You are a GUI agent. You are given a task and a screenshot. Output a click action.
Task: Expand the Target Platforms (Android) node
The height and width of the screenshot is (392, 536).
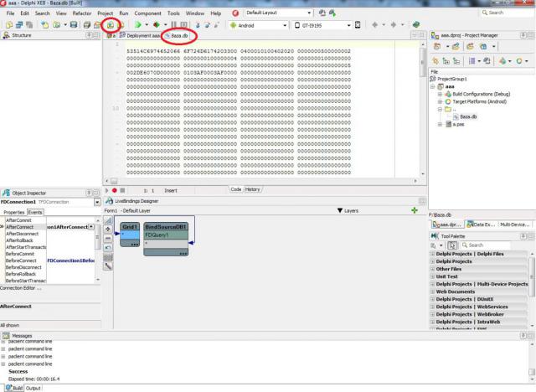[440, 101]
